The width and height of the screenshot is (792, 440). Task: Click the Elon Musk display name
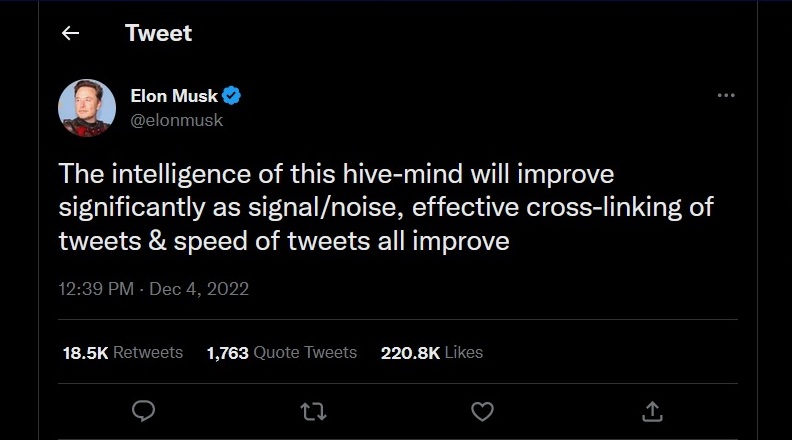(x=174, y=96)
